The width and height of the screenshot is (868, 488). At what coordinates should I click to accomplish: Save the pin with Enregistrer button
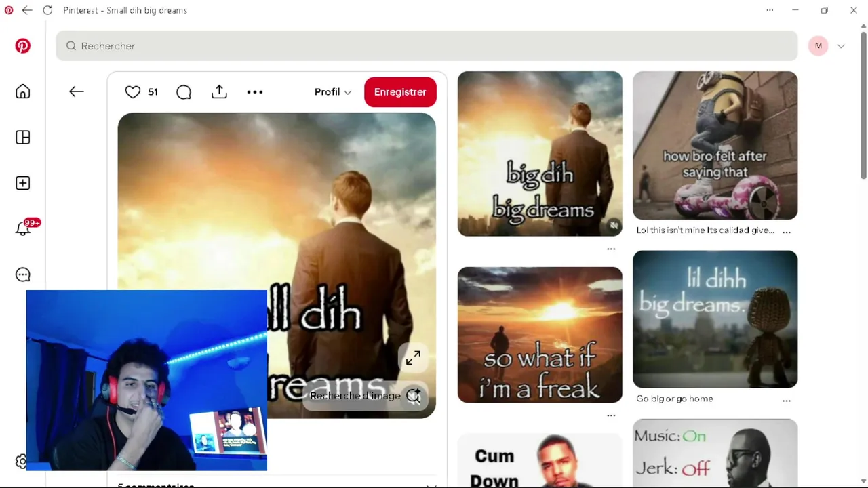[x=400, y=92]
